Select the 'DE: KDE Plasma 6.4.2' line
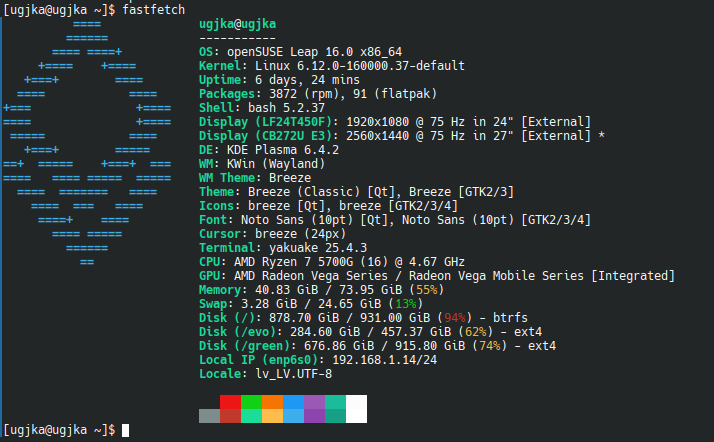Viewport: 714px width, 442px height. click(269, 150)
